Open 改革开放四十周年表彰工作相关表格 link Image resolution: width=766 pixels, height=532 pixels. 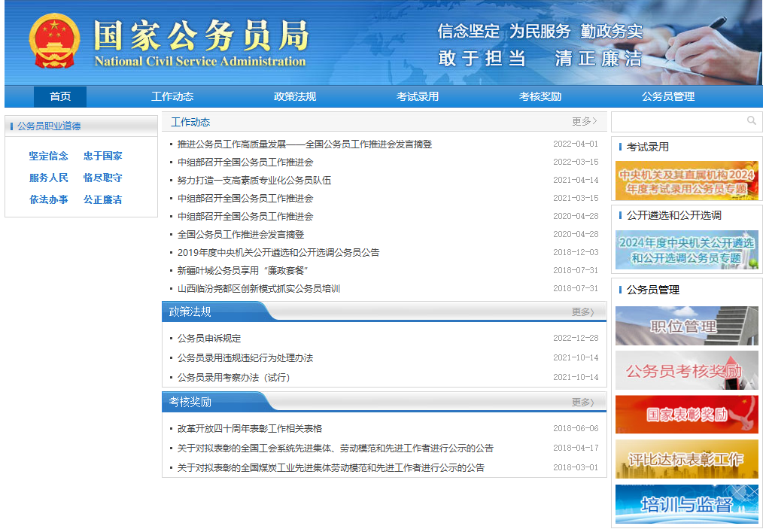250,429
